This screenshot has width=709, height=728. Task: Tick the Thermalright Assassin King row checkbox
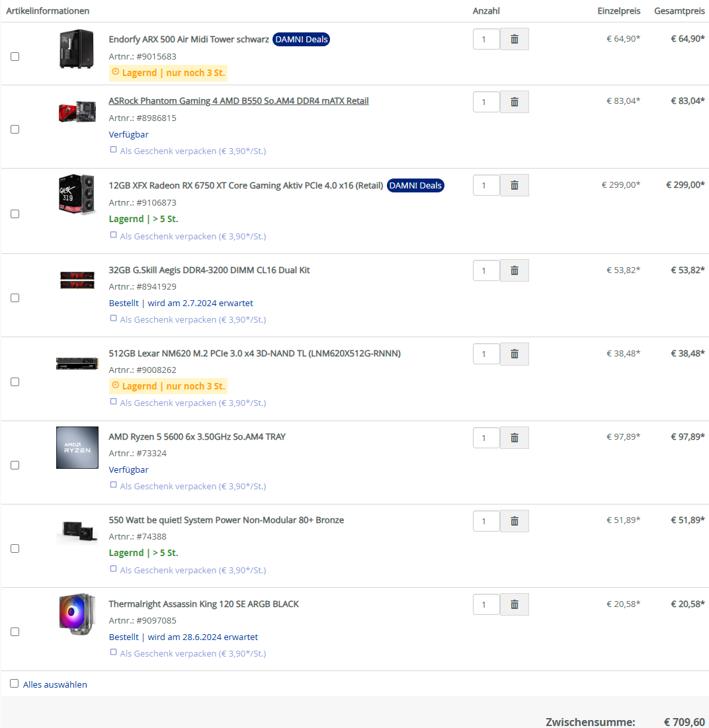15,631
